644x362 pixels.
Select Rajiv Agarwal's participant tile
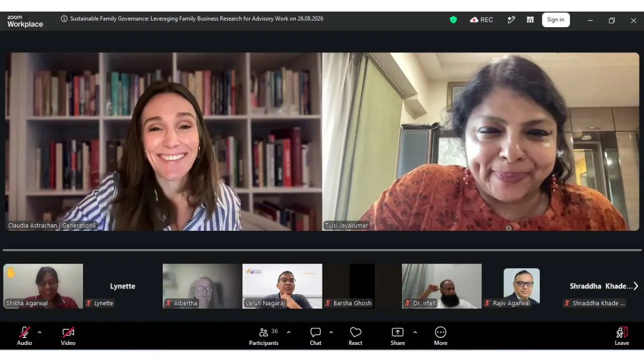point(521,286)
